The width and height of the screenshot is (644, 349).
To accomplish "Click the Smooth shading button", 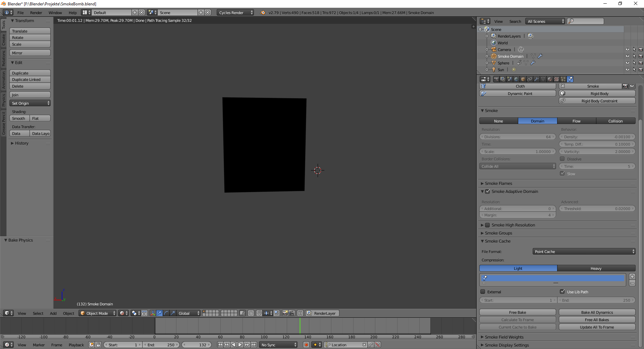I will pyautogui.click(x=19, y=118).
